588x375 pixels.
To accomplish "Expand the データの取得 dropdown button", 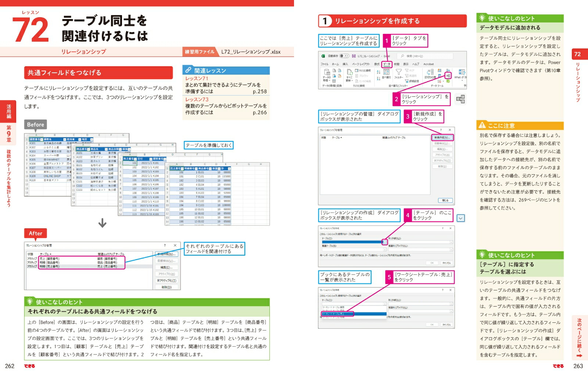I will click(x=327, y=76).
